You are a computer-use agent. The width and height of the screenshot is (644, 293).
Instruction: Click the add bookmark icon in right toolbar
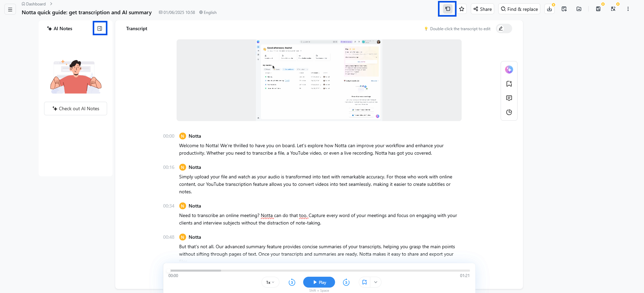509,84
